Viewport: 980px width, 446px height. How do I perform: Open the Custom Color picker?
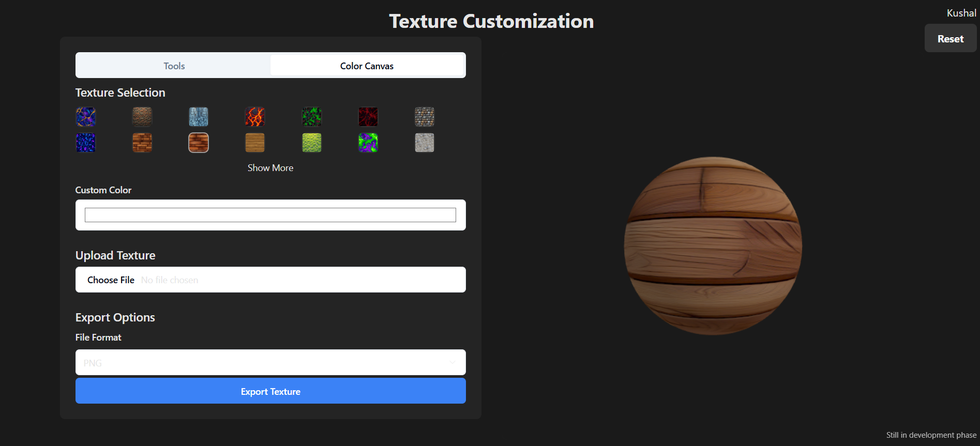[270, 215]
